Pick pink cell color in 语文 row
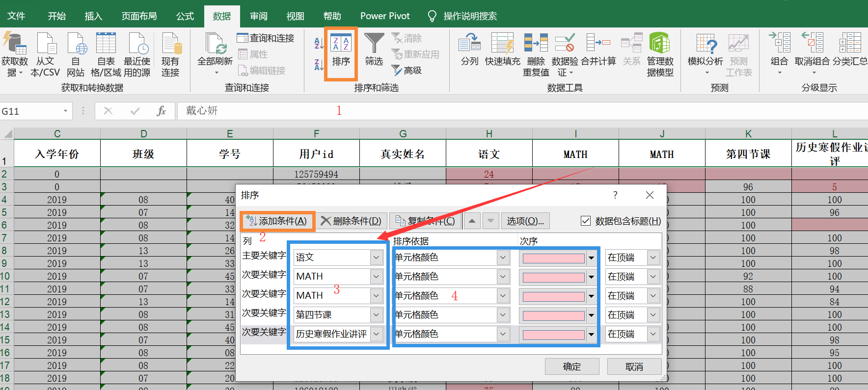Viewport: 868px width, 390px height. click(x=557, y=258)
